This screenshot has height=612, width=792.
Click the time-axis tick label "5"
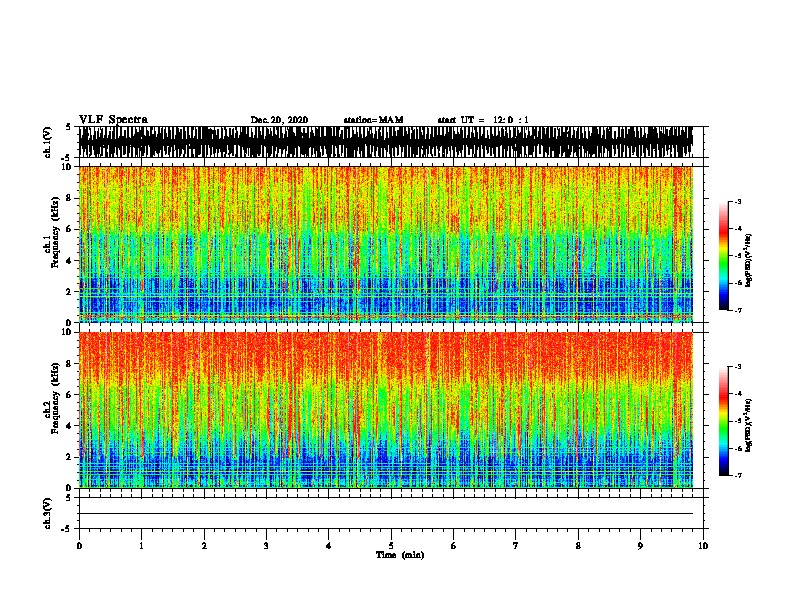coord(391,546)
